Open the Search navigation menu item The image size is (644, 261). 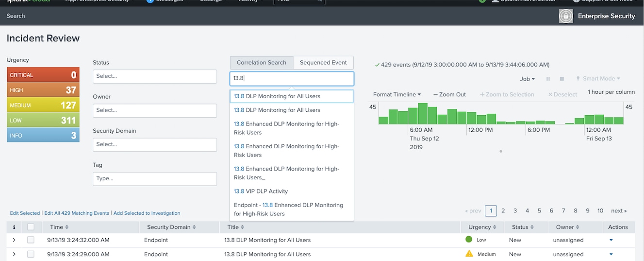16,16
